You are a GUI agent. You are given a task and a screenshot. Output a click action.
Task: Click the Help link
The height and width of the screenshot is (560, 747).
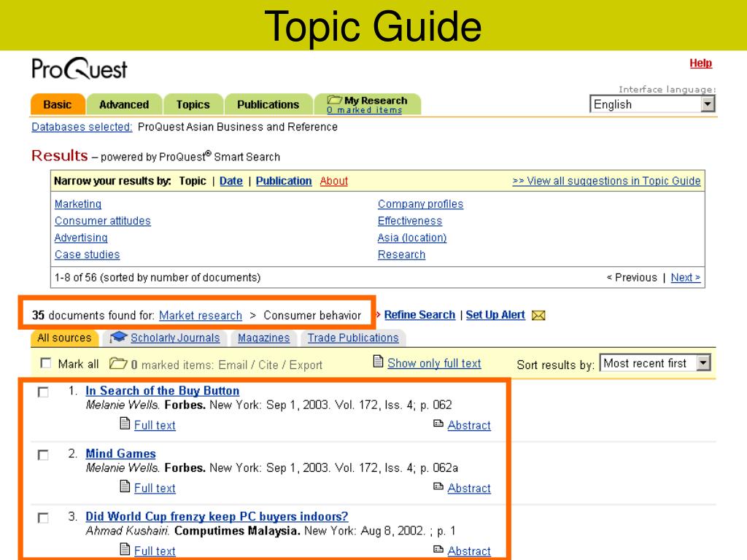coord(701,63)
